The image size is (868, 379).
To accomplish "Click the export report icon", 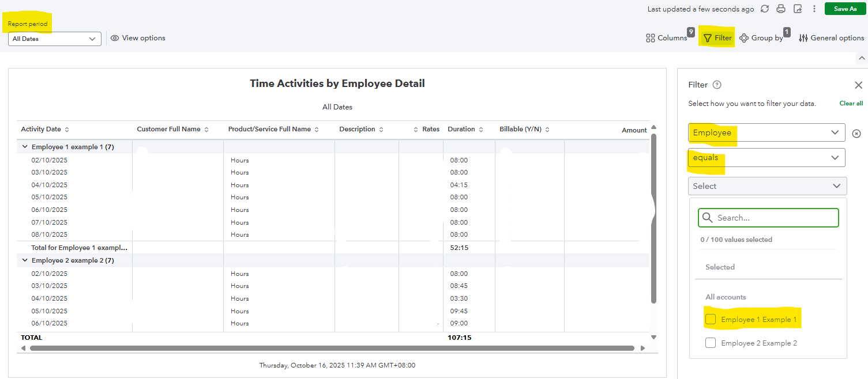I will (798, 9).
